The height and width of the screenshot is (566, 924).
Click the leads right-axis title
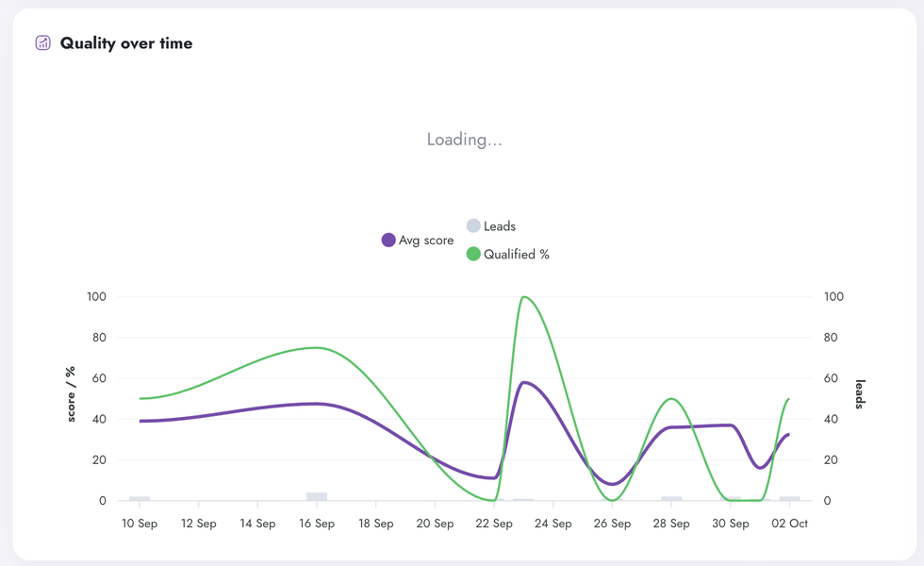tap(860, 394)
